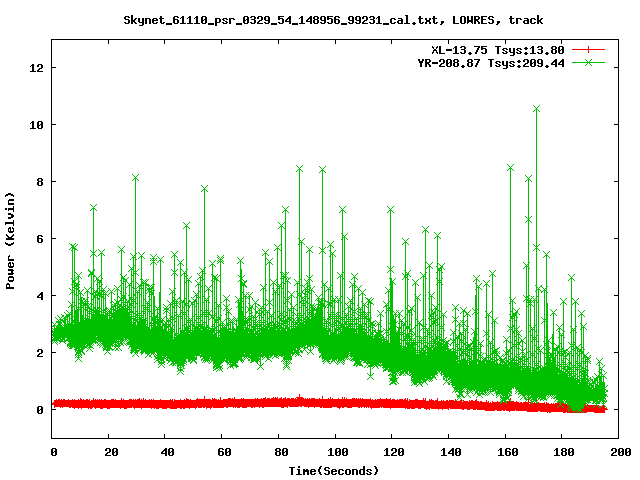
Task: Click the y-axis tick label 4
Action: 40,296
